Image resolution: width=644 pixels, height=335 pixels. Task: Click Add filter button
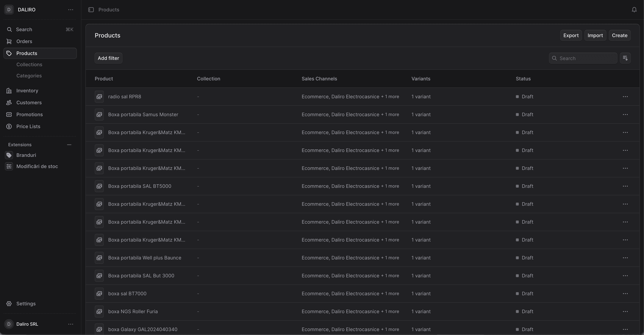(108, 58)
